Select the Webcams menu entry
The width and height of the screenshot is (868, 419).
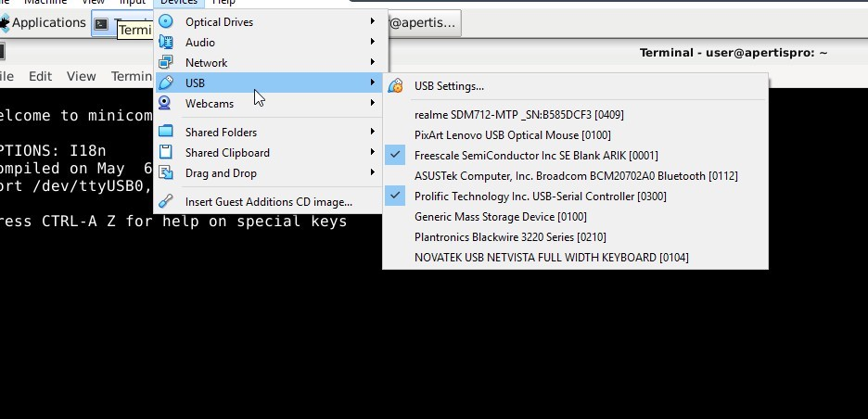tap(268, 103)
